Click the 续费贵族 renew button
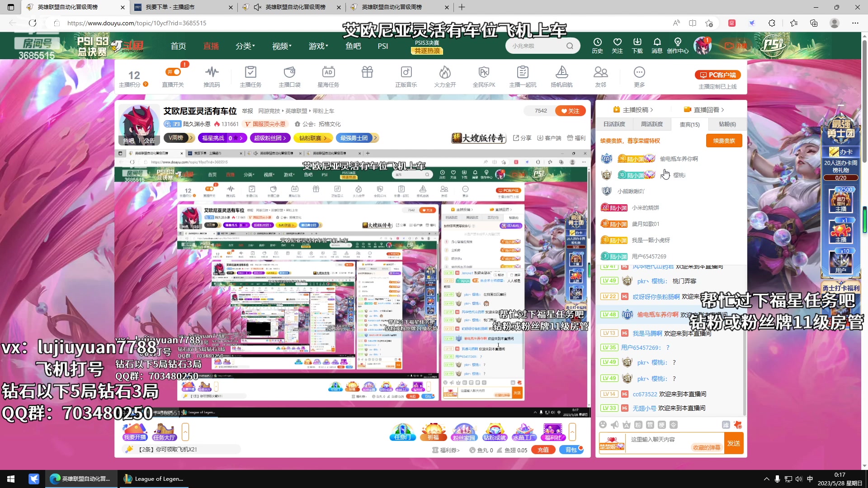Screen dimensions: 868x488 point(724,141)
